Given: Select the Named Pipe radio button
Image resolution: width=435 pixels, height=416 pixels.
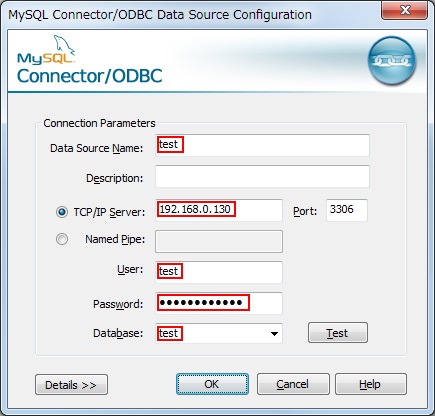Looking at the screenshot, I should pyautogui.click(x=62, y=239).
